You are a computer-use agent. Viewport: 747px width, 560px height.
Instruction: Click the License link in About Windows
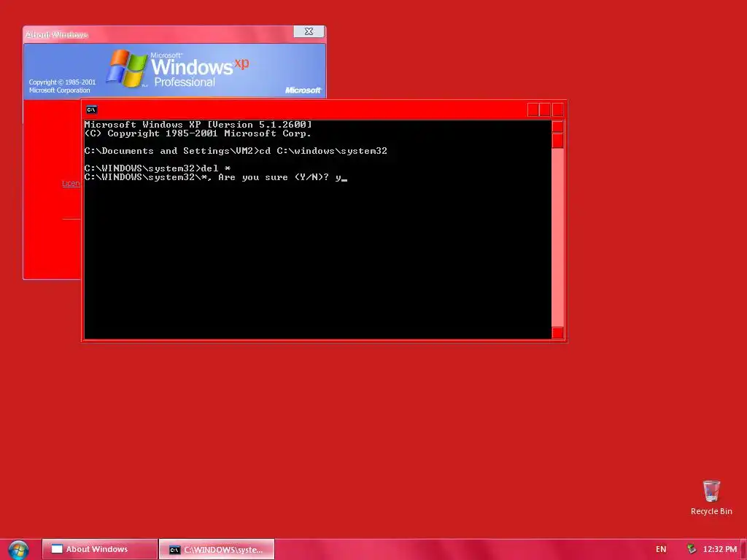[x=71, y=183]
